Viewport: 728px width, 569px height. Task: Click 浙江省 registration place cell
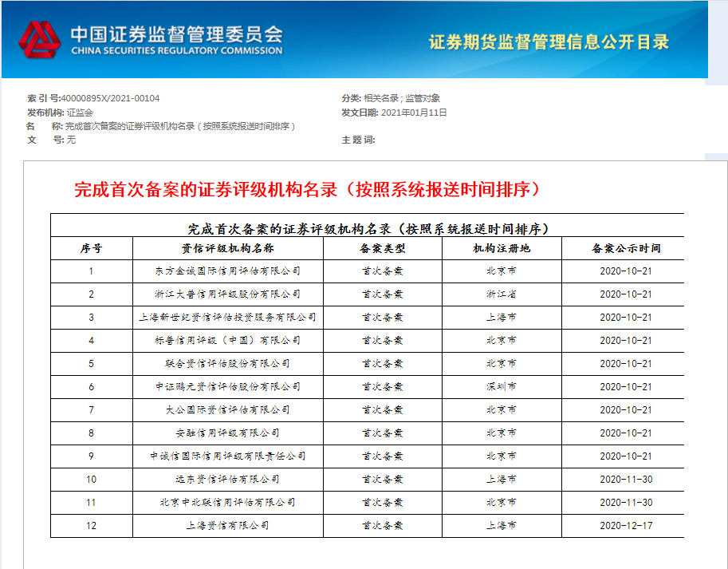502,294
